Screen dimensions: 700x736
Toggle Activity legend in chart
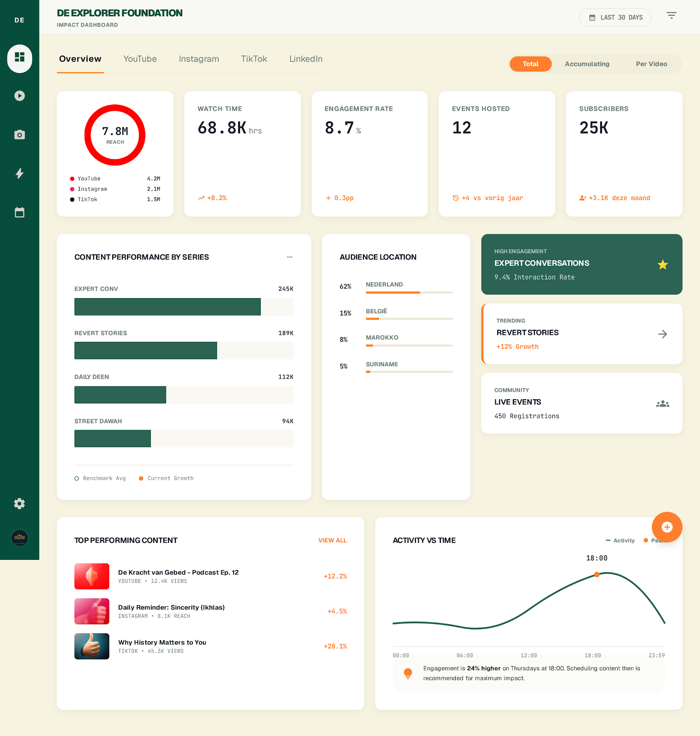click(620, 540)
